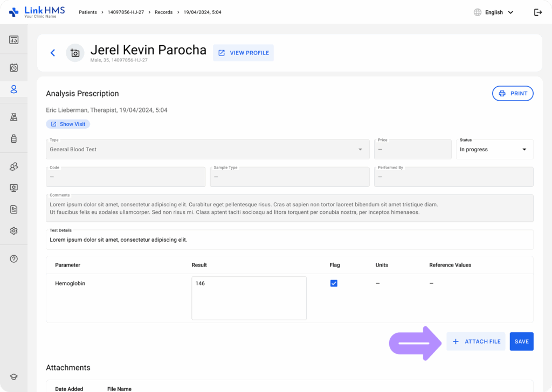The width and height of the screenshot is (552, 392).
Task: Click the LinkHMS logo
Action: pyautogui.click(x=37, y=12)
